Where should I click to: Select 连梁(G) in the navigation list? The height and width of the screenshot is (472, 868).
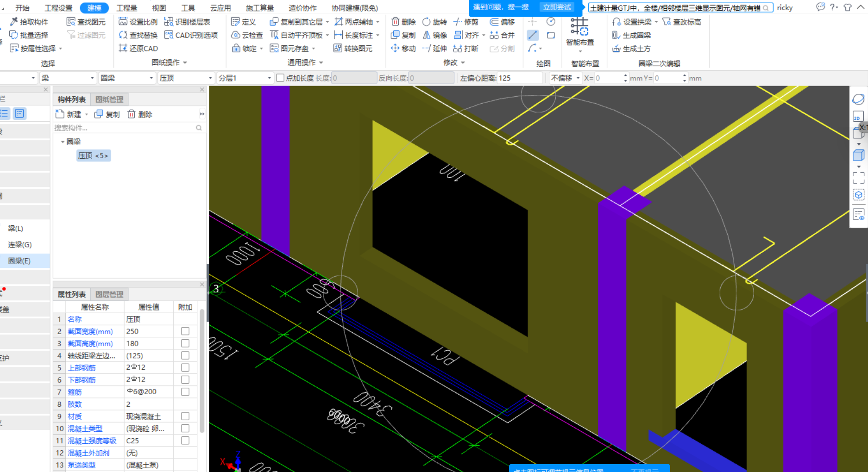click(x=20, y=245)
